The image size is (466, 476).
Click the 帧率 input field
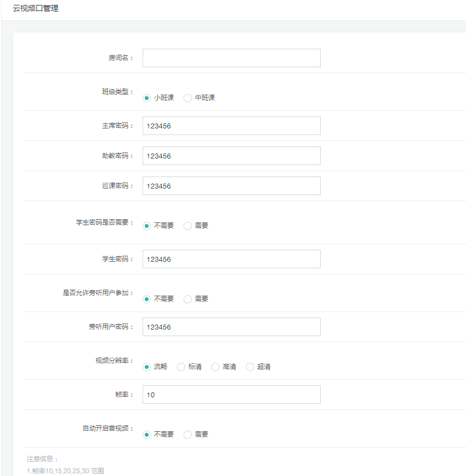click(x=231, y=395)
